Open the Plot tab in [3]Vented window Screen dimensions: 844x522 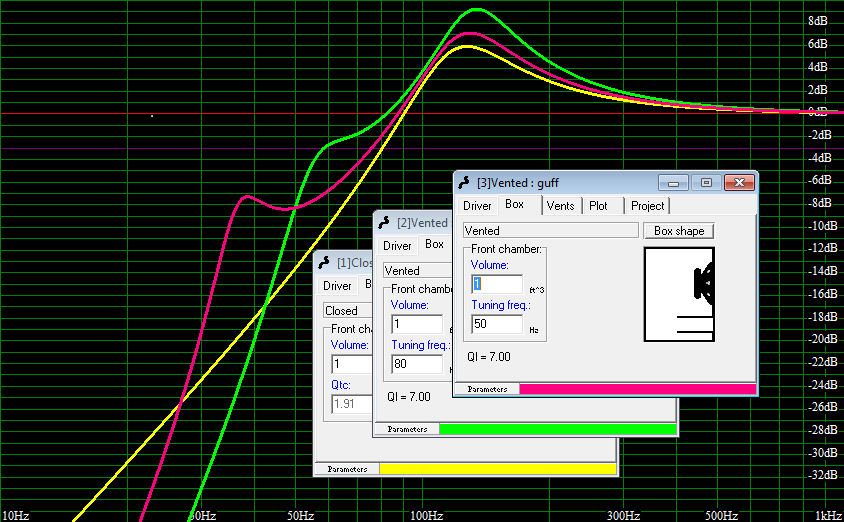(598, 206)
